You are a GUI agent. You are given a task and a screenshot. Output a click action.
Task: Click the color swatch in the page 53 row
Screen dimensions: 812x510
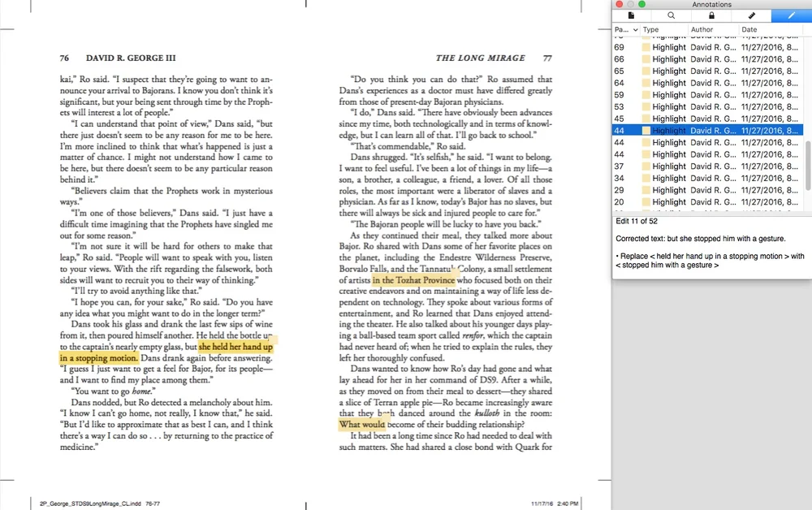point(646,106)
